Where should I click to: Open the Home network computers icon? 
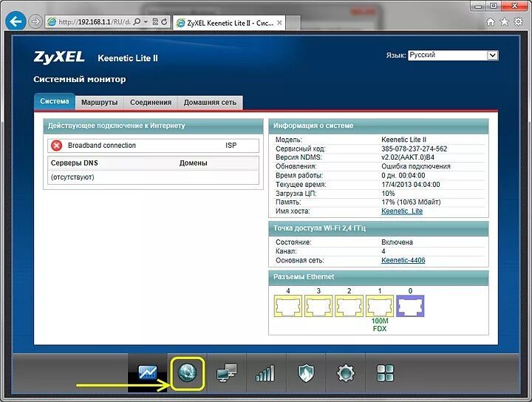227,372
